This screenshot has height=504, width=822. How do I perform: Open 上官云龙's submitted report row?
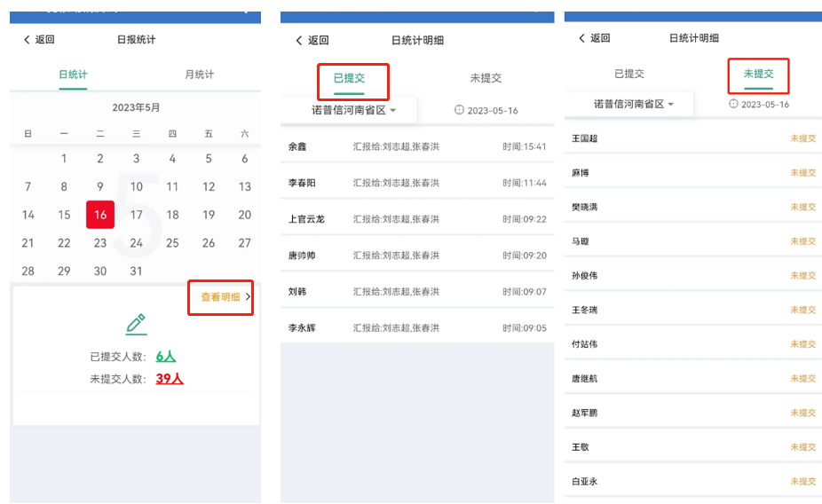417,219
